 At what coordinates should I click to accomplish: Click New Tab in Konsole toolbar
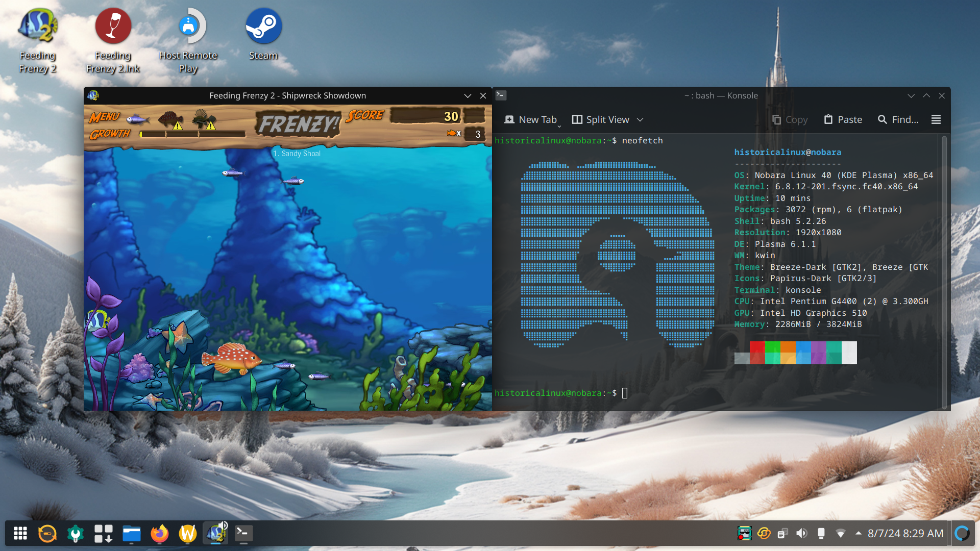530,119
